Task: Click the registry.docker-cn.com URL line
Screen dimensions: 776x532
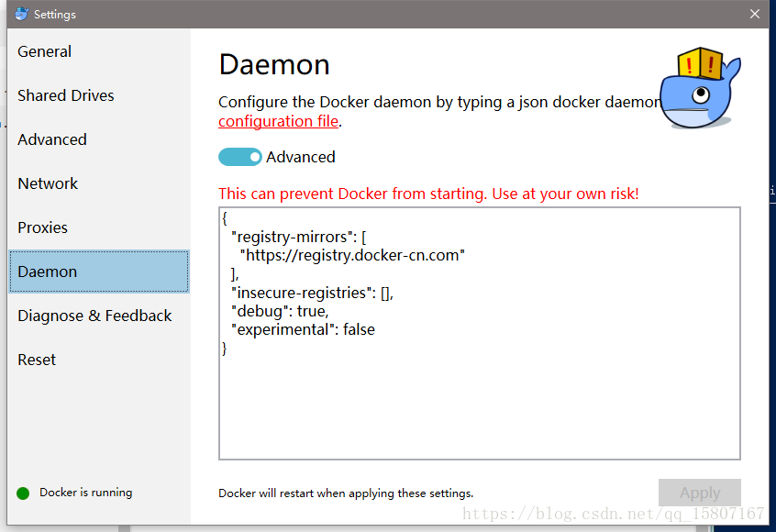Action: pyautogui.click(x=352, y=255)
